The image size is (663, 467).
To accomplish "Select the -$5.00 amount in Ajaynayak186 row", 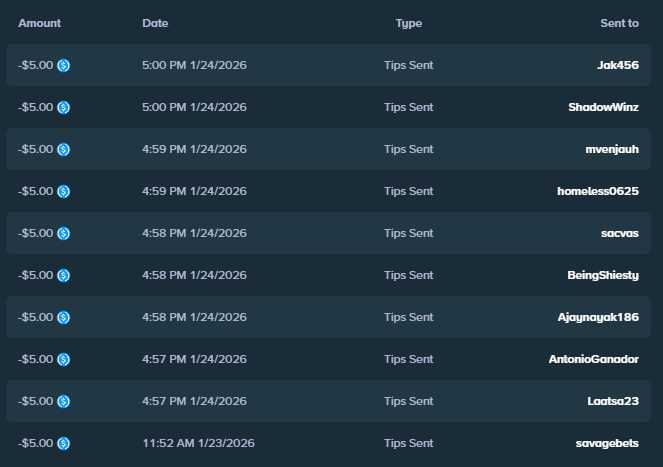I will click(36, 317).
